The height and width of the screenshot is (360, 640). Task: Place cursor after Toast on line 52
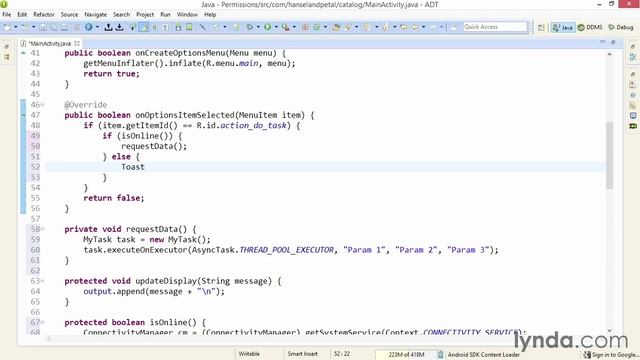[145, 167]
